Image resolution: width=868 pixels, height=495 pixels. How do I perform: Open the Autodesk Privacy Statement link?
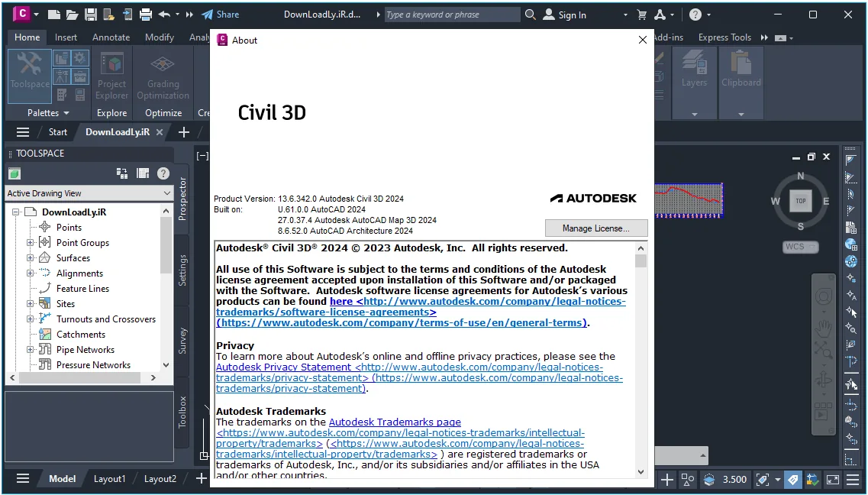283,367
